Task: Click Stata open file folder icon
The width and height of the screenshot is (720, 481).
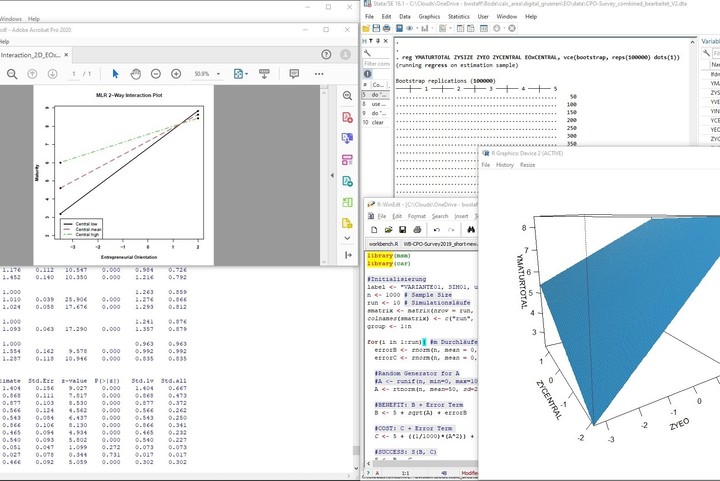Action: pos(366,28)
